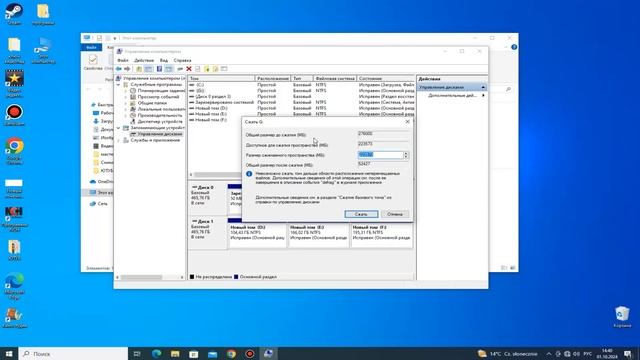Screen dimensions: 640x360
Task: Expand Просмотр событий tree node
Action: (x=126, y=97)
